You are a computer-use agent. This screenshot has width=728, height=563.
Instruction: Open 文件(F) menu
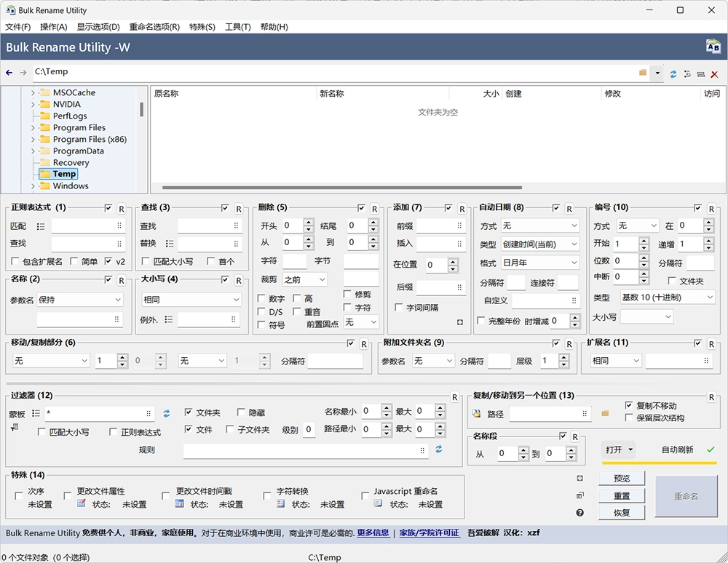coord(18,27)
